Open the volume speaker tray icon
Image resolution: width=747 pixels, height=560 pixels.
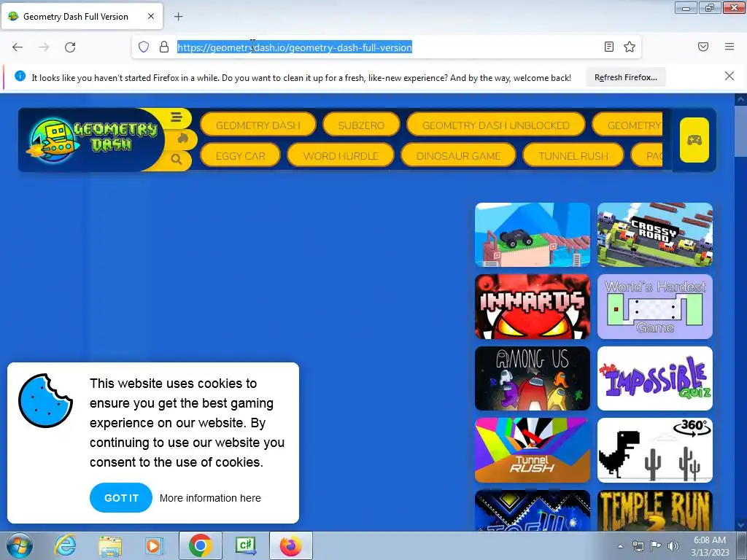coord(673,546)
